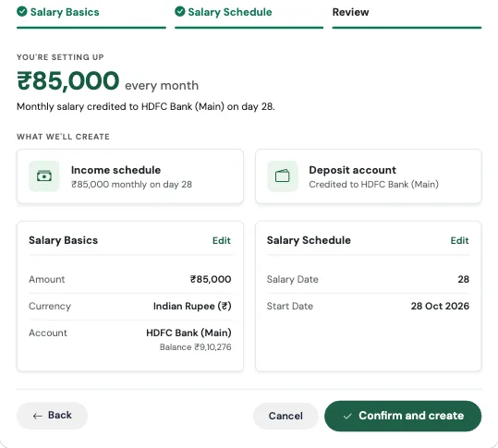Edit the Salary Basics section
This screenshot has height=448, width=498.
click(x=222, y=241)
